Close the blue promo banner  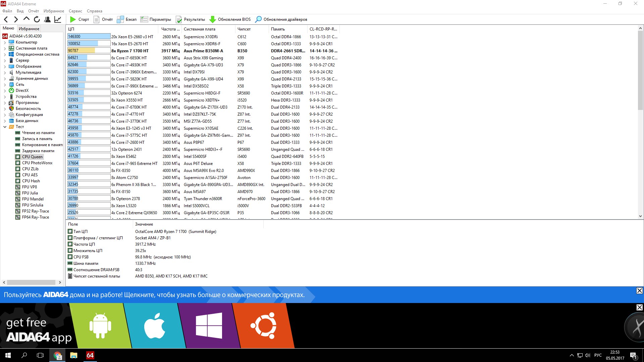pyautogui.click(x=639, y=291)
